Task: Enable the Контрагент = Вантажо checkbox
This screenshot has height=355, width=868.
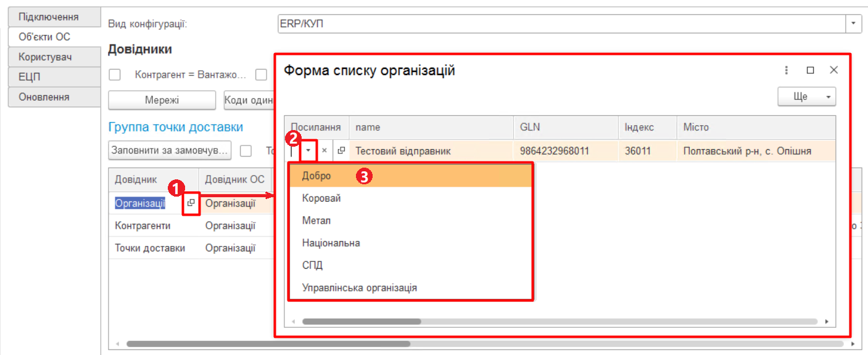Action: [x=114, y=74]
